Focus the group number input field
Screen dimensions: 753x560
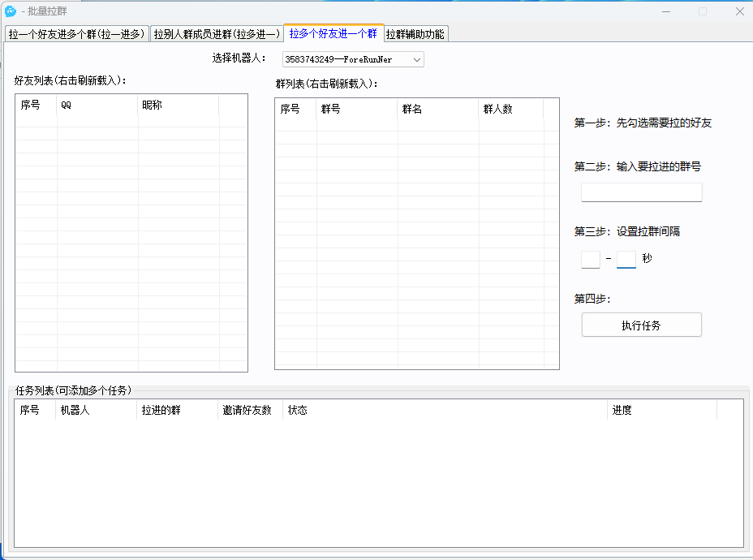coord(641,192)
